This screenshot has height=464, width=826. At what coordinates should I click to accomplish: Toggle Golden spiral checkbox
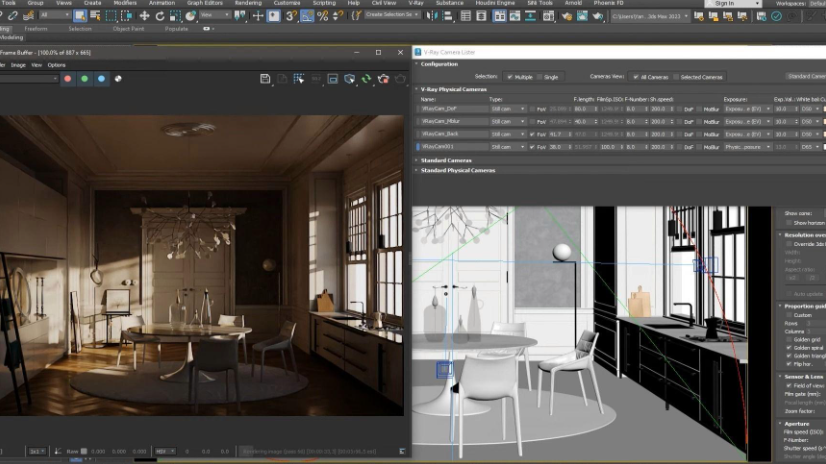point(789,348)
